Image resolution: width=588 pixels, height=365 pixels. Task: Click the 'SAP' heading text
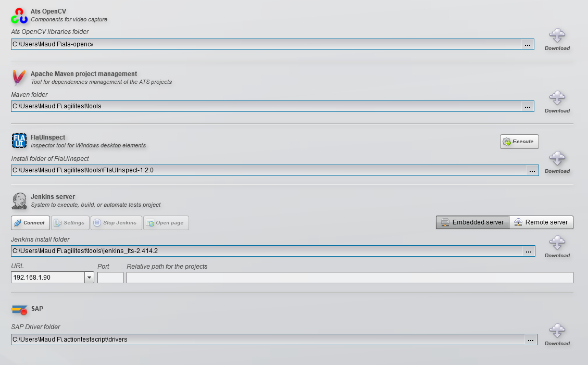coord(37,309)
